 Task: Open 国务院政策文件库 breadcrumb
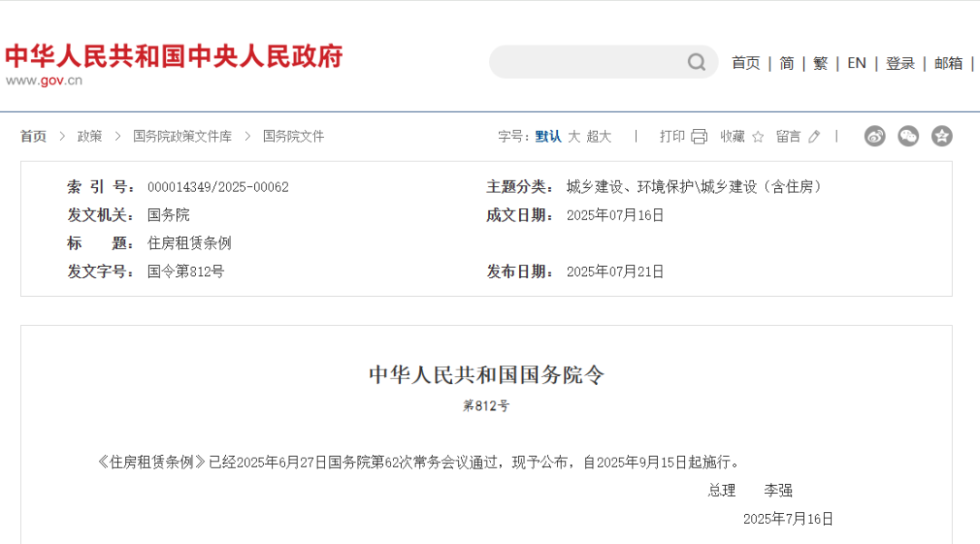[x=182, y=136]
